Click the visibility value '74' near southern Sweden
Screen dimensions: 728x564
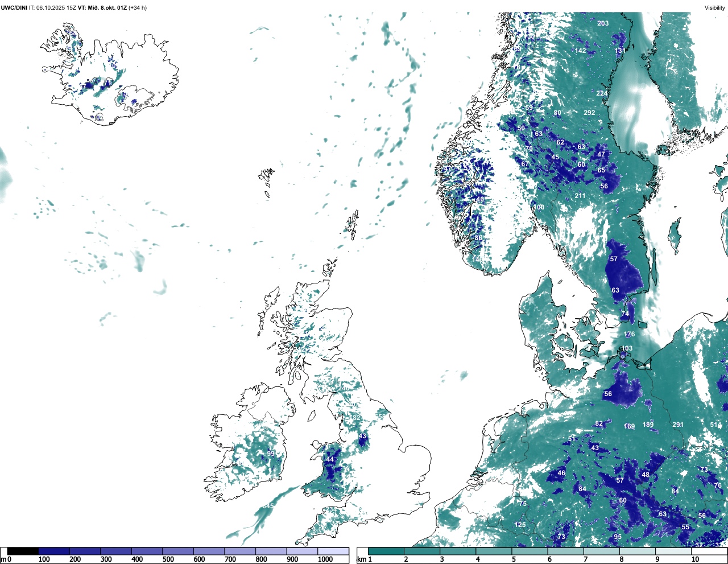[x=625, y=314]
